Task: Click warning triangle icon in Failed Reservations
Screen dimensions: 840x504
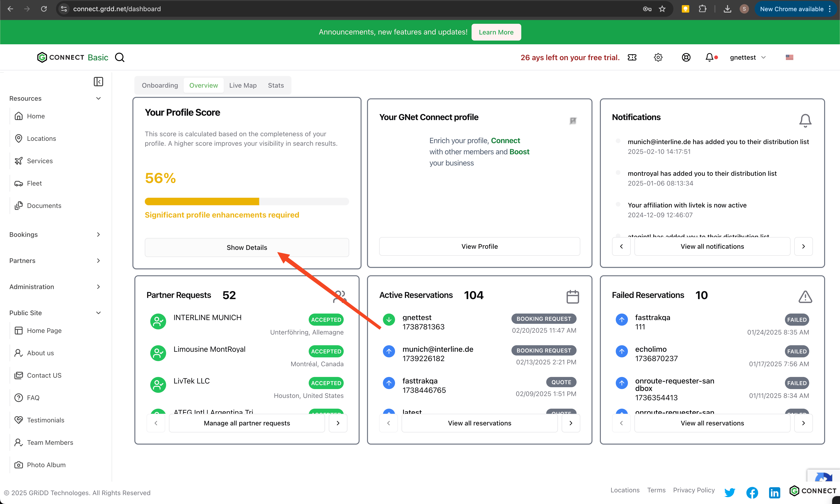Action: tap(805, 297)
